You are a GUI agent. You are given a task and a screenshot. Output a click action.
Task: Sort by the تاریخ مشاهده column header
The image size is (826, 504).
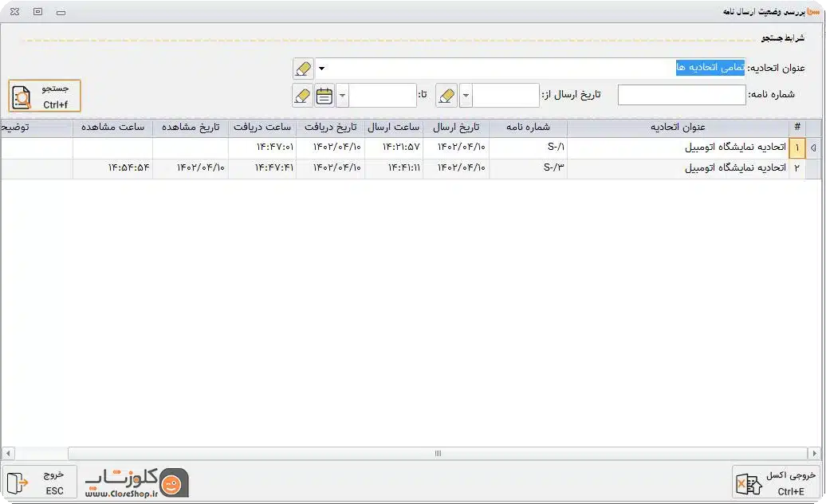(x=191, y=128)
